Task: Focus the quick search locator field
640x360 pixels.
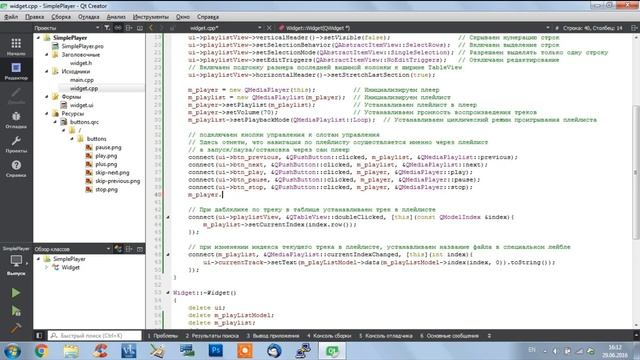Action: click(95, 336)
